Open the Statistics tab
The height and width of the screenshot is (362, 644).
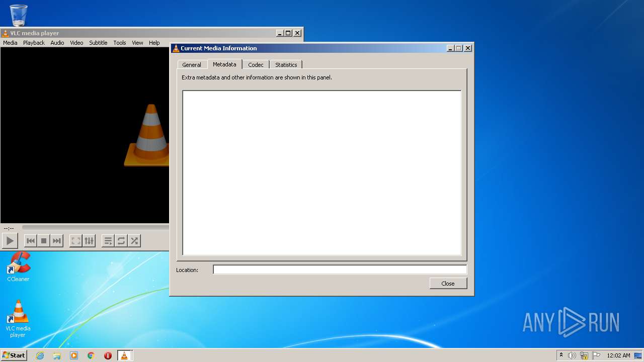point(286,65)
